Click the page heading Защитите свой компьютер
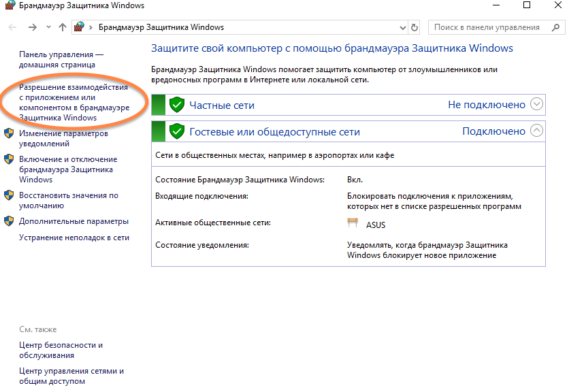 click(332, 48)
